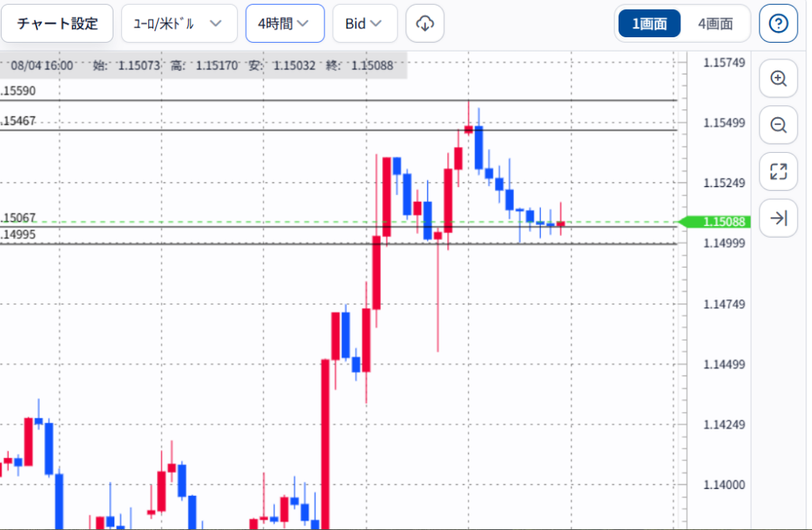The width and height of the screenshot is (812, 530).
Task: Jump to latest candle arrow icon
Action: 779,218
